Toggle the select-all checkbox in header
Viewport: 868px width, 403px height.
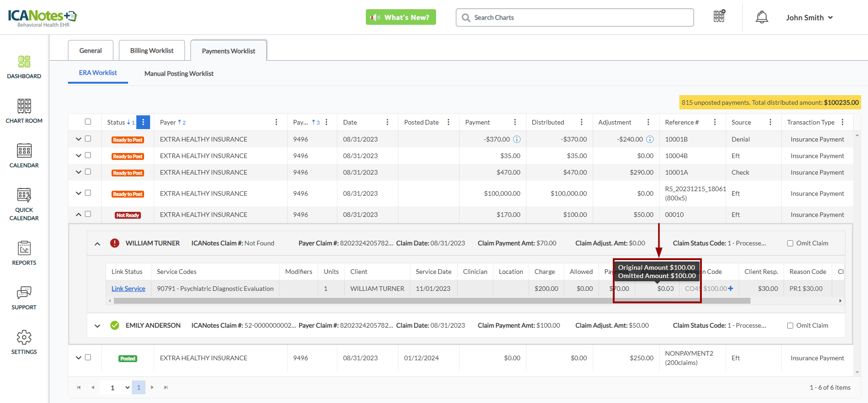click(x=88, y=122)
